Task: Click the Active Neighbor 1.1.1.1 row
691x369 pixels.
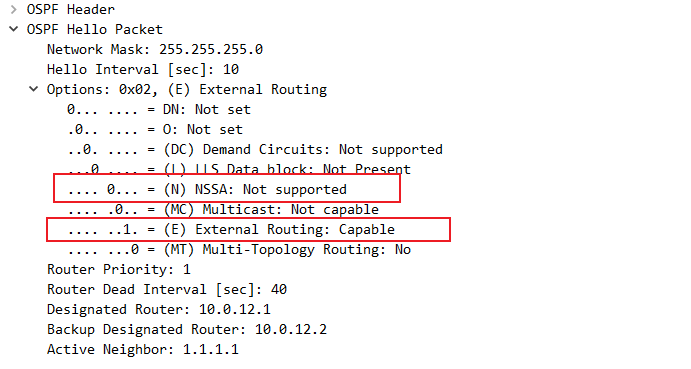Action: click(143, 350)
